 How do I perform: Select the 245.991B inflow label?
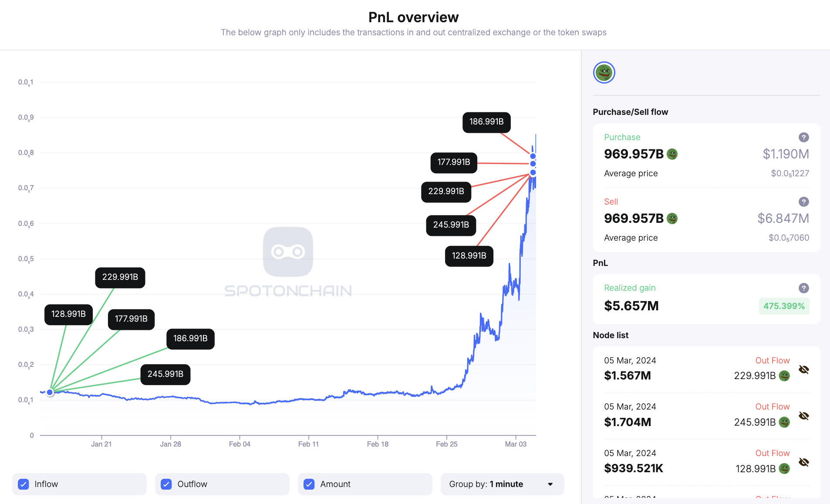pos(165,374)
